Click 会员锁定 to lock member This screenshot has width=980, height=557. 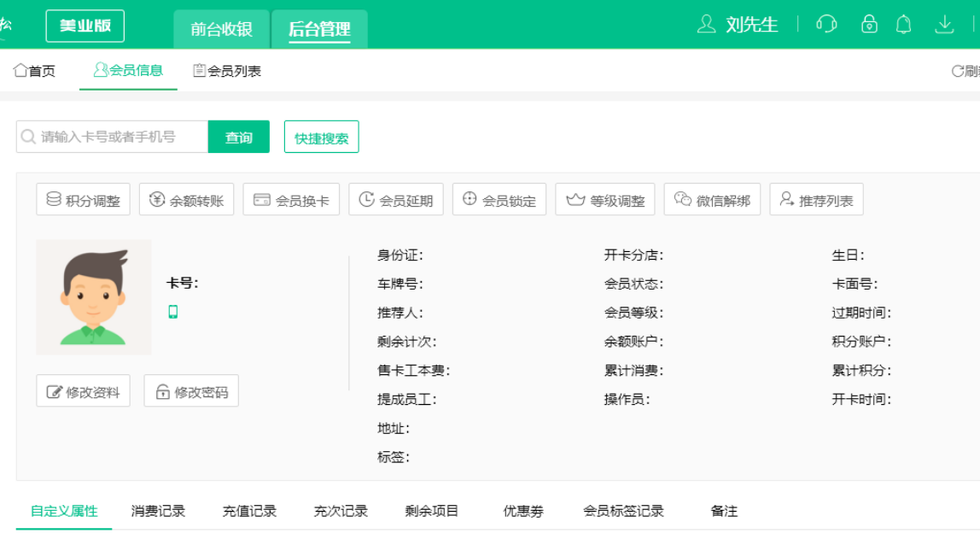[x=499, y=200]
